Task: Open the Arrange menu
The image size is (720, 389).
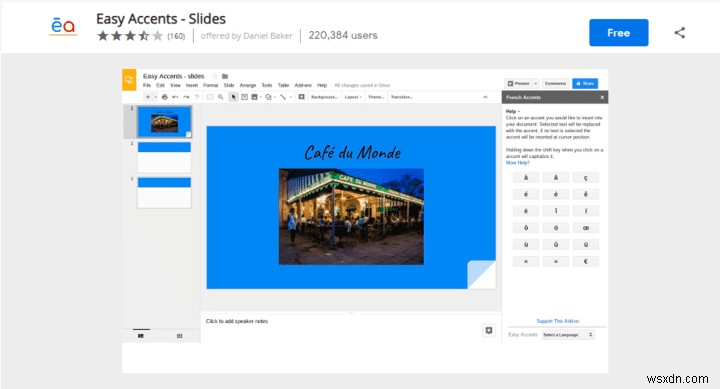Action: point(248,85)
